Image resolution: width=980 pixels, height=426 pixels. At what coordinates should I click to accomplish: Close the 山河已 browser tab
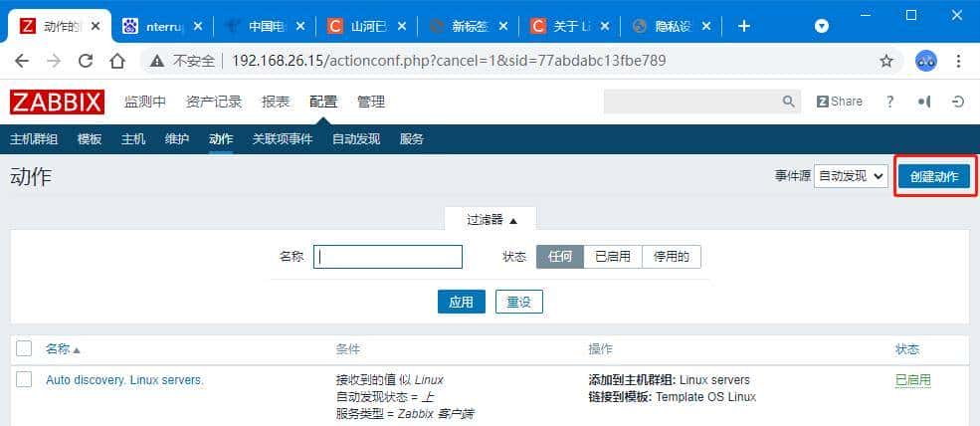402,26
